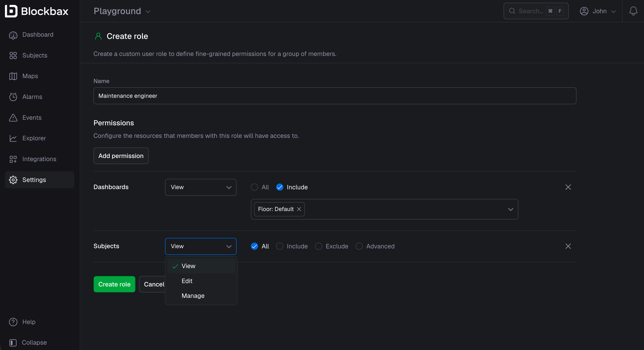
Task: Focus the Search field in header
Action: coord(536,11)
